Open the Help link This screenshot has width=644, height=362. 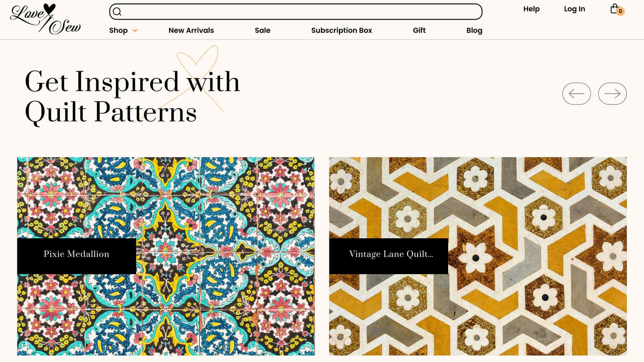pos(531,9)
